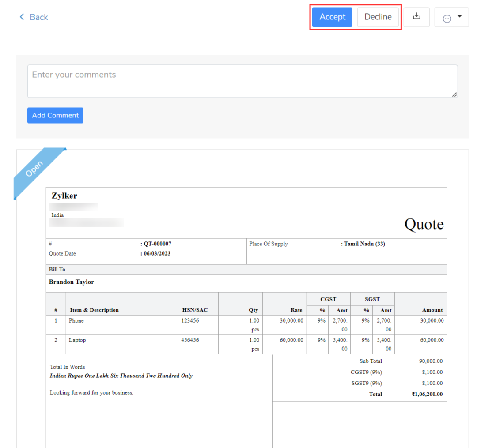
Task: Click the customer name Brandon Taylor
Action: pos(72,282)
